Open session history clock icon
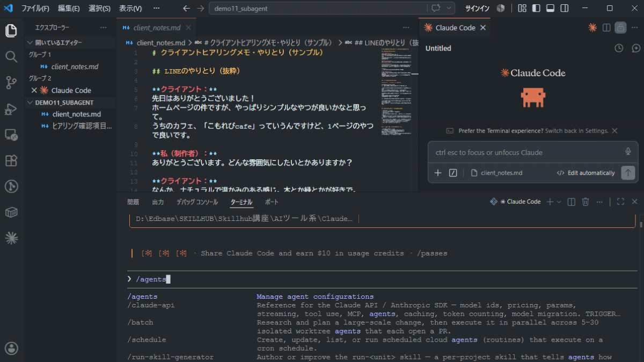 point(619,48)
